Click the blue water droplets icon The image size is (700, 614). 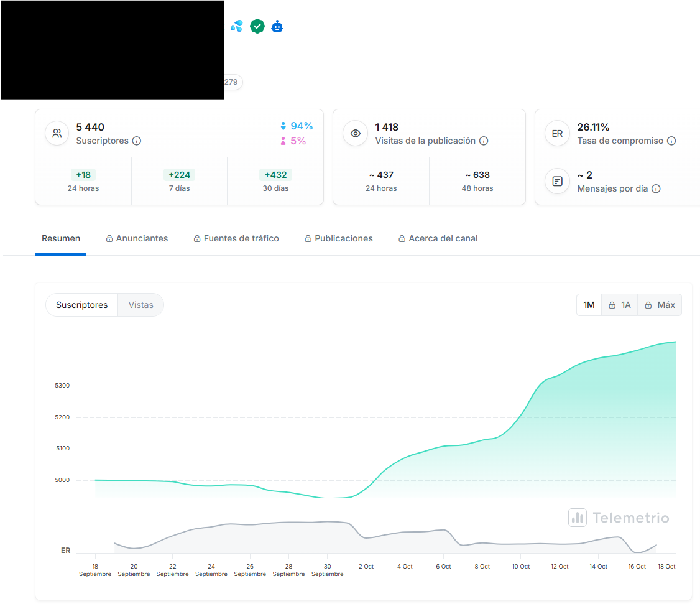pyautogui.click(x=237, y=26)
